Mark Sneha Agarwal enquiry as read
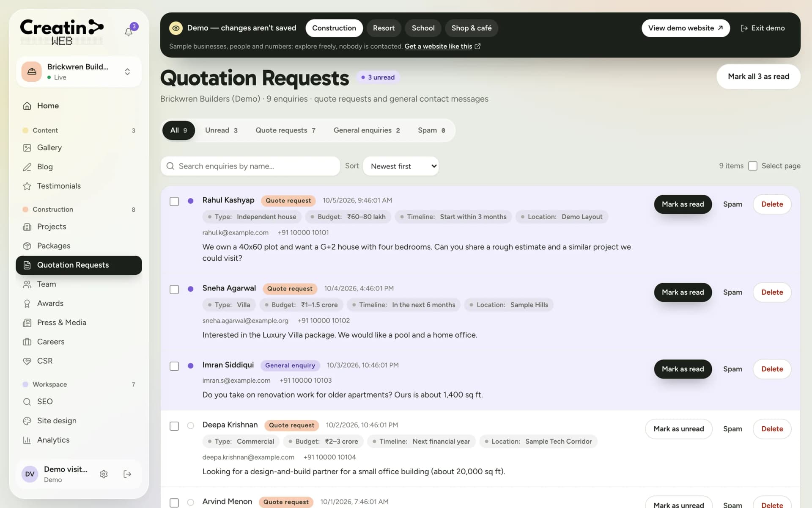The image size is (812, 508). [x=683, y=293]
